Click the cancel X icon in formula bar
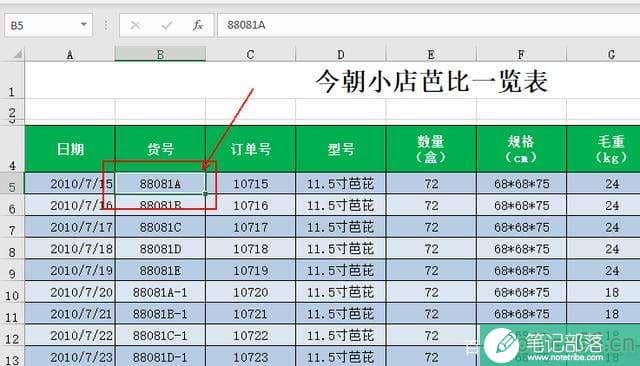640x366 pixels. point(135,25)
